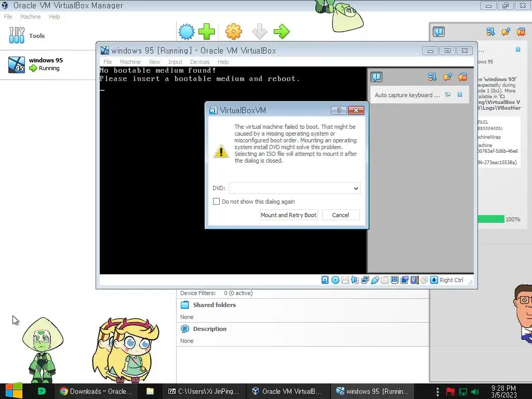Viewport: 532px width, 399px height.
Task: Open Devices menu in VM window
Action: [x=199, y=62]
